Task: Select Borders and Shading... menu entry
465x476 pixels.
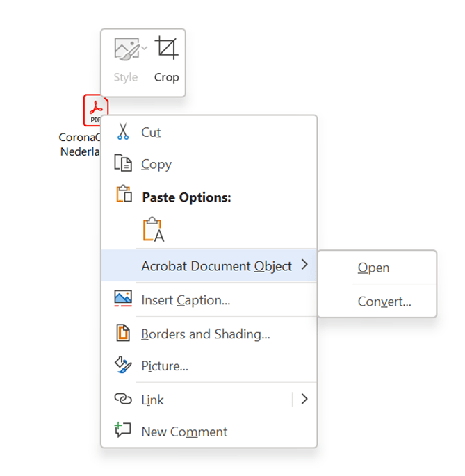Action: [205, 334]
